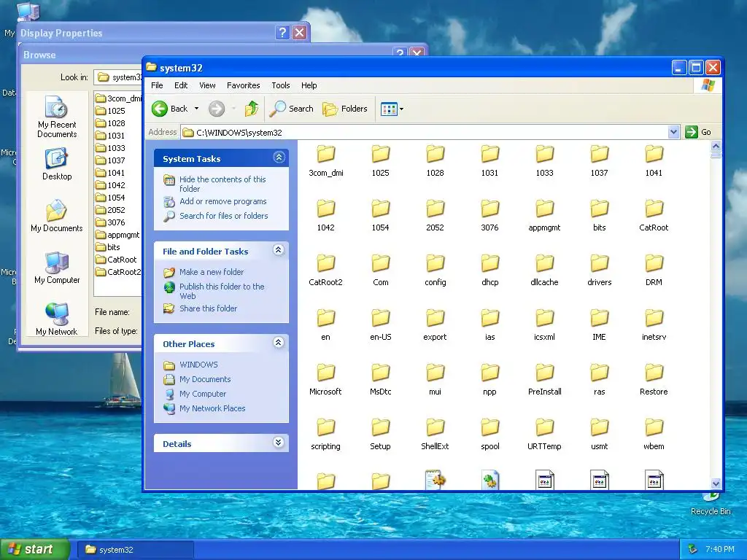Click the scroll down arrow in system32 window
This screenshot has width=747, height=560.
coord(716,483)
